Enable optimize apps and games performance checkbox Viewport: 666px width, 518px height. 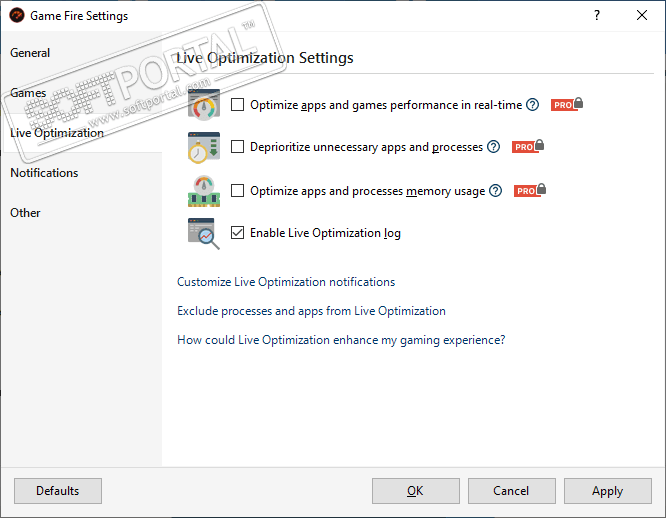[238, 104]
